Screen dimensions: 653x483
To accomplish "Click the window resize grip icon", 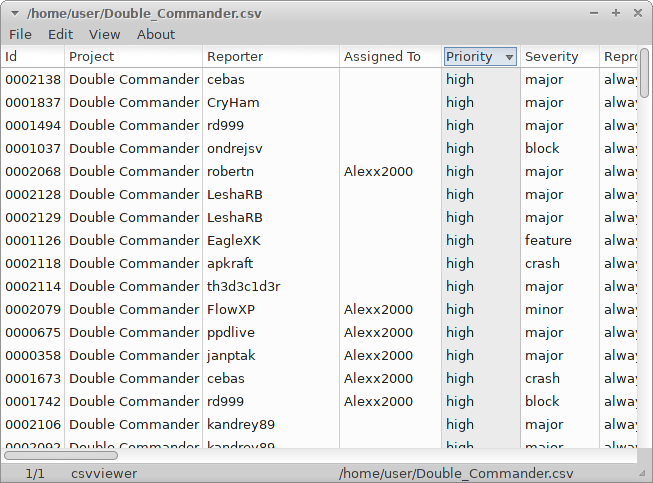I will (x=642, y=473).
